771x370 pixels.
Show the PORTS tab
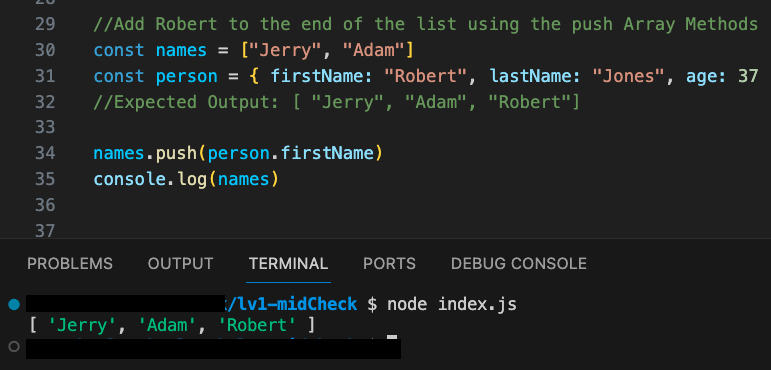[x=389, y=264]
